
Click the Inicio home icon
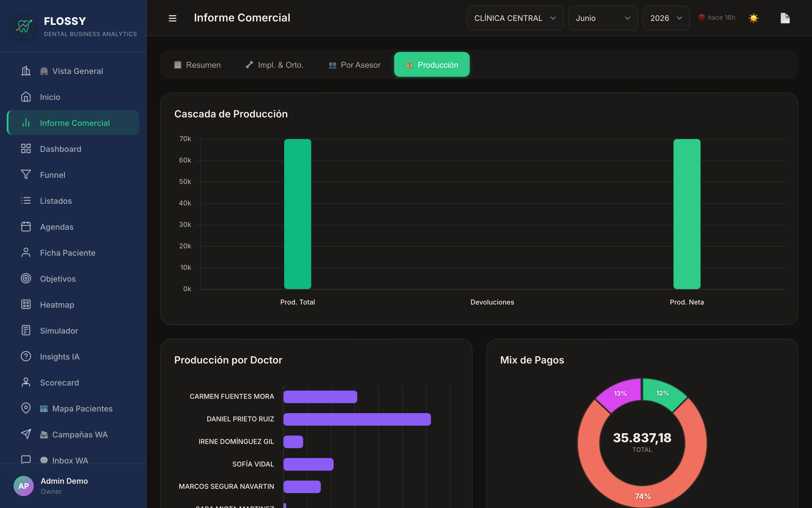click(26, 97)
